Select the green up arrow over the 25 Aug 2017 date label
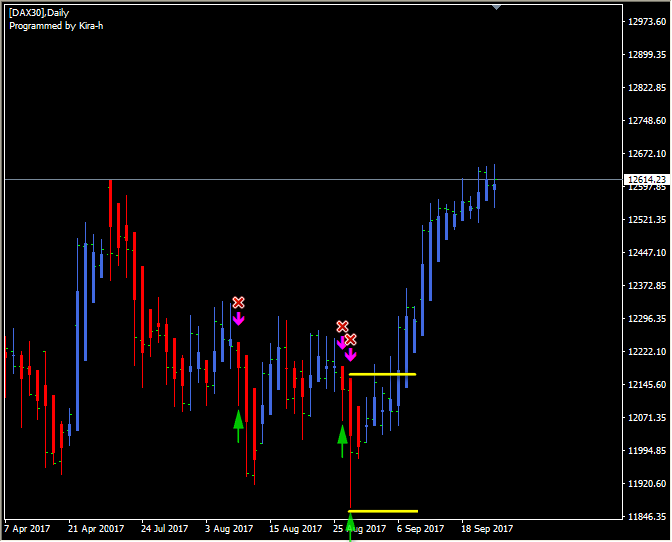Screen dimensions: 672x542 350,527
